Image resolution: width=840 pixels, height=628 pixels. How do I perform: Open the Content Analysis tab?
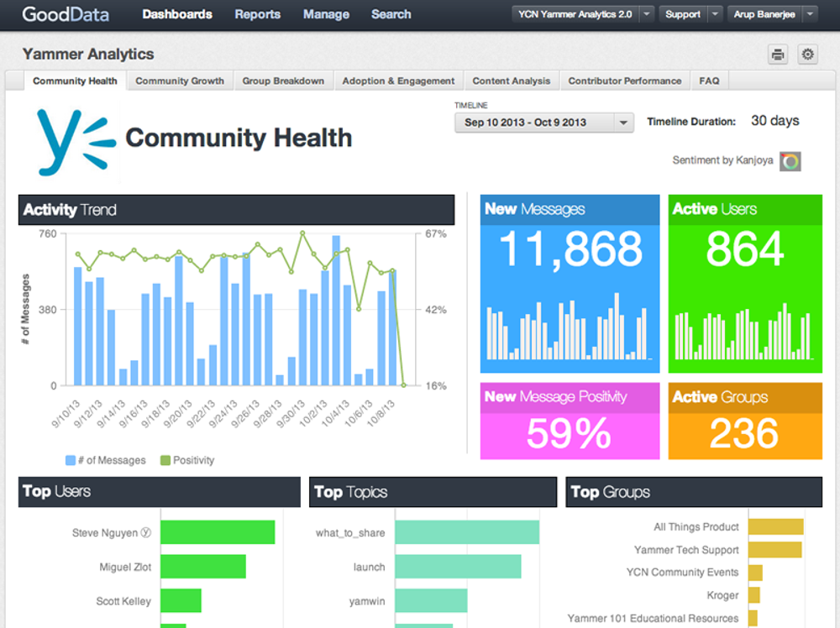(x=511, y=81)
